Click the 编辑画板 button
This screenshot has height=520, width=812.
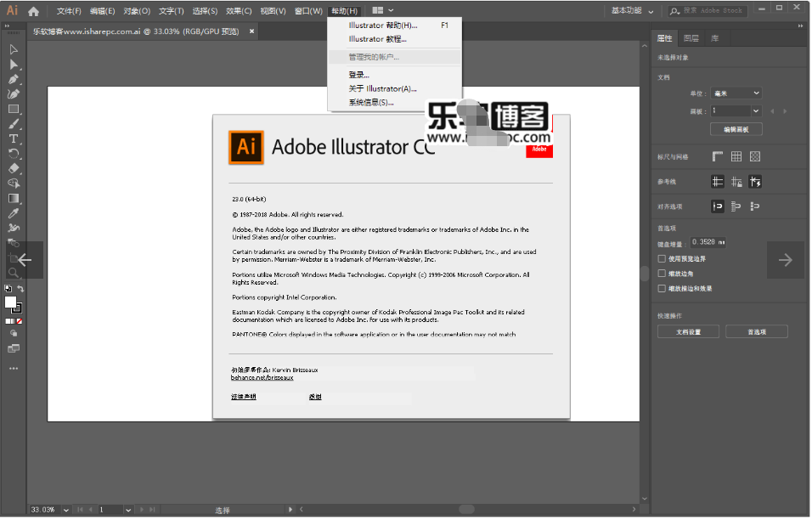[736, 129]
